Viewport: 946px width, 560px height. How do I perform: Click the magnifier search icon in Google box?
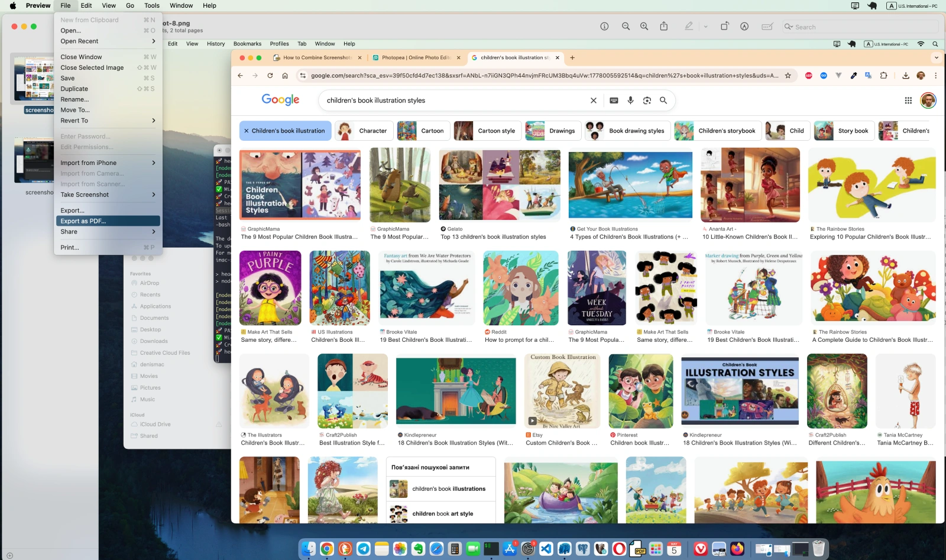(663, 101)
